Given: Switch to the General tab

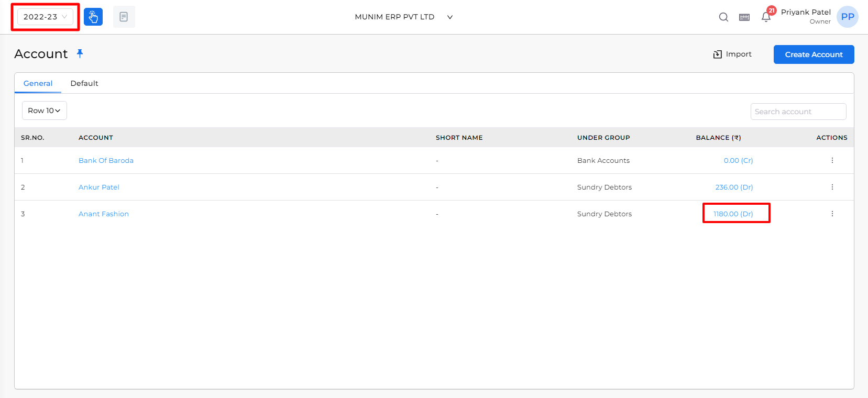Looking at the screenshot, I should (38, 83).
